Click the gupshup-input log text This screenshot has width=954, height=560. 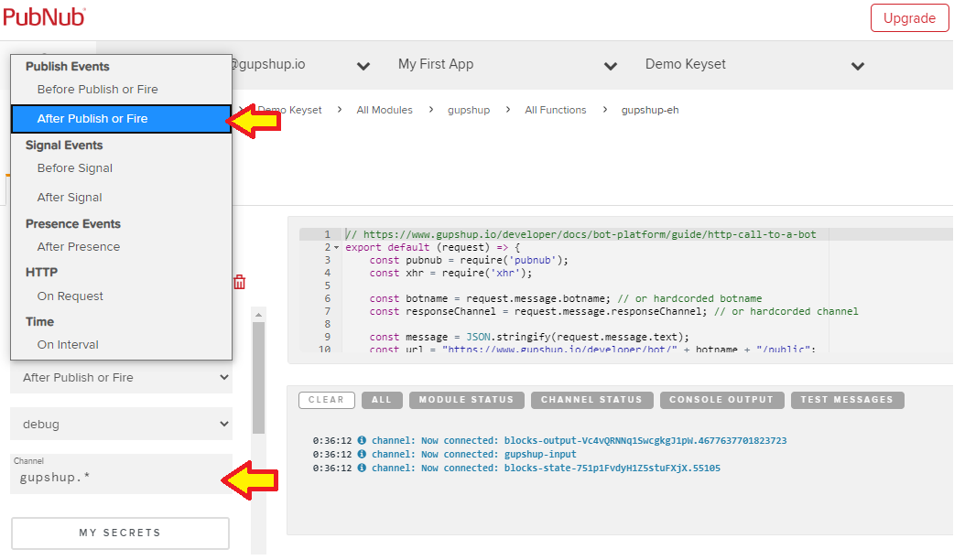pos(474,454)
